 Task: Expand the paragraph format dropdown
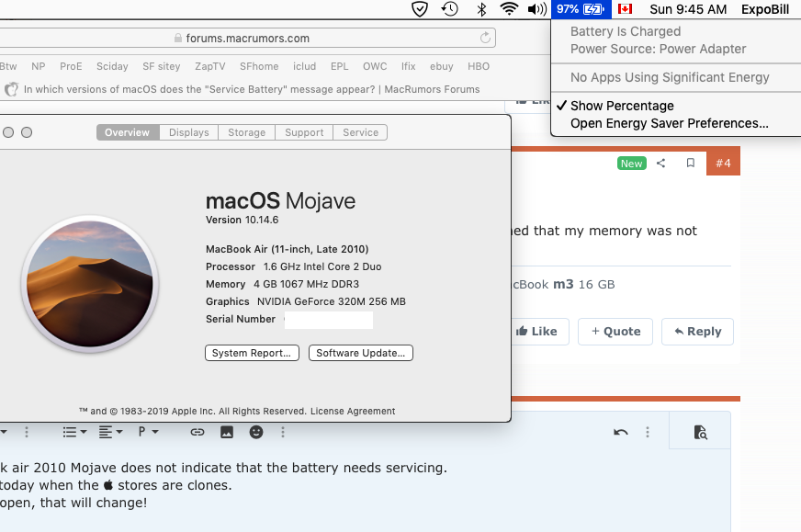tap(148, 433)
